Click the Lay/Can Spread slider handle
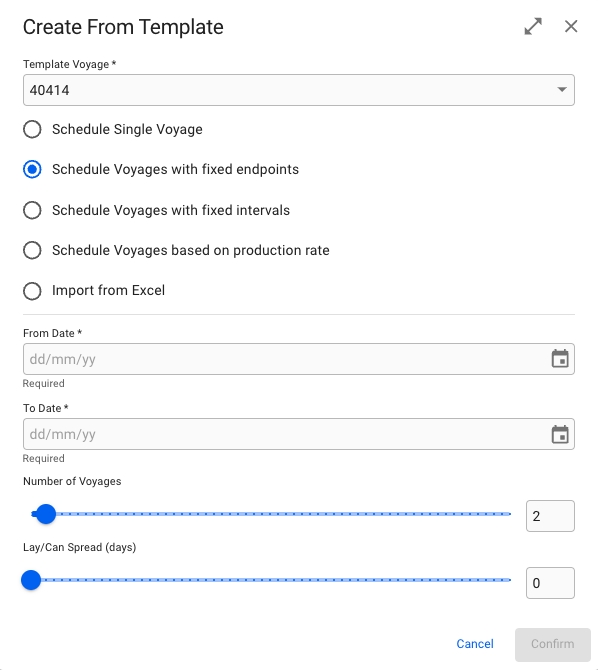This screenshot has width=598, height=670. point(31,580)
